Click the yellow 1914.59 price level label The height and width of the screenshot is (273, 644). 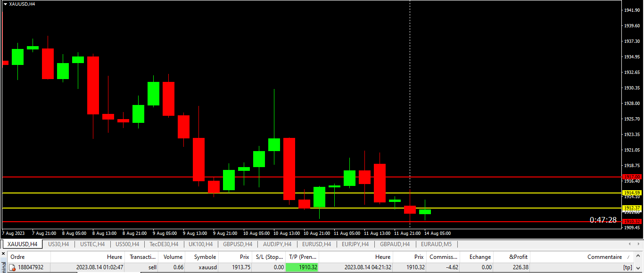click(x=632, y=193)
